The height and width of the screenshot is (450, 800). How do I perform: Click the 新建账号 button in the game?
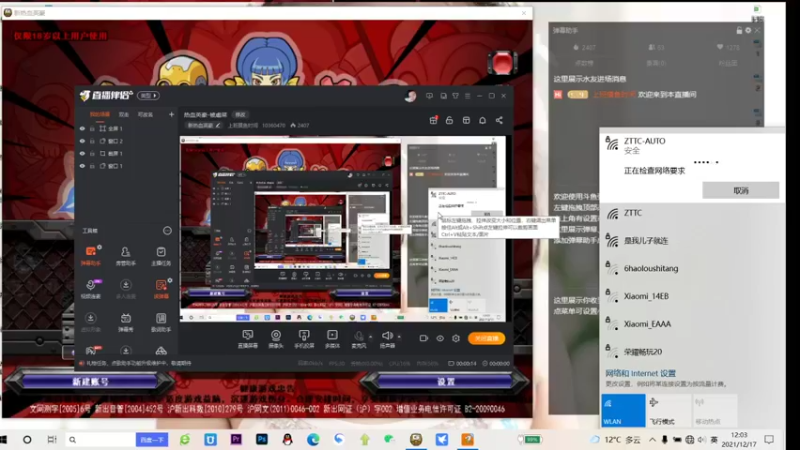pos(90,382)
